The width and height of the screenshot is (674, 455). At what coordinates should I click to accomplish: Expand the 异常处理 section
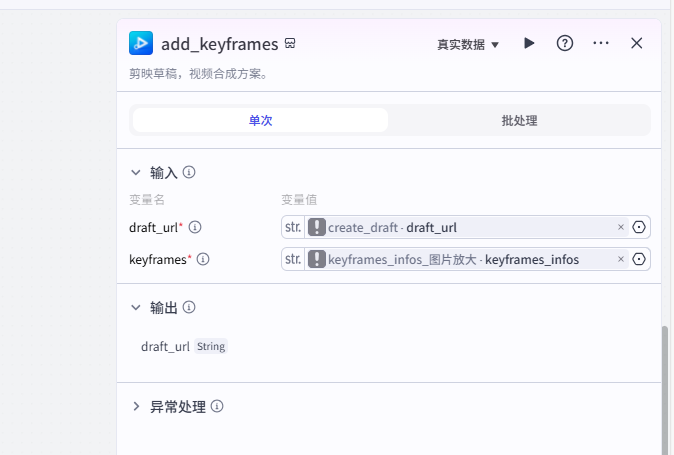point(136,407)
